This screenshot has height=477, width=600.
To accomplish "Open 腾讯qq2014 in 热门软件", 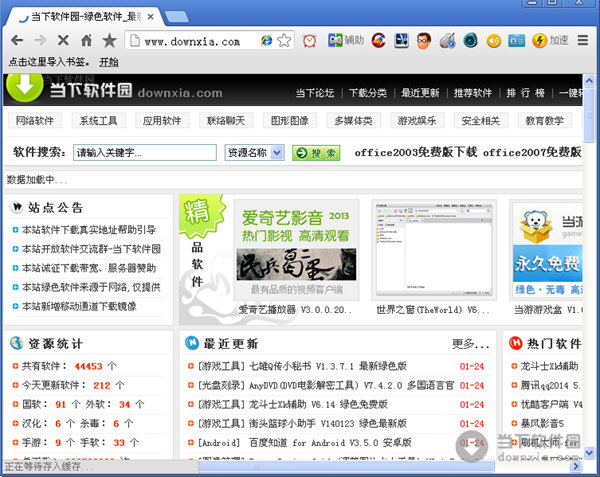I will click(x=550, y=385).
